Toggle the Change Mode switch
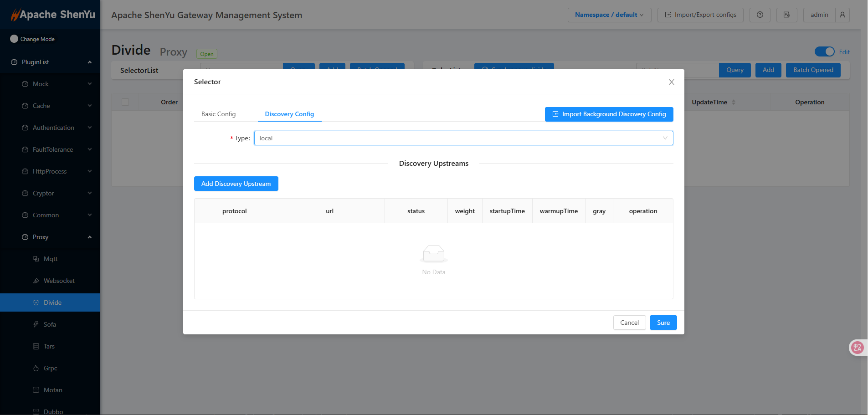Screen dimensions: 868x415 pos(14,39)
